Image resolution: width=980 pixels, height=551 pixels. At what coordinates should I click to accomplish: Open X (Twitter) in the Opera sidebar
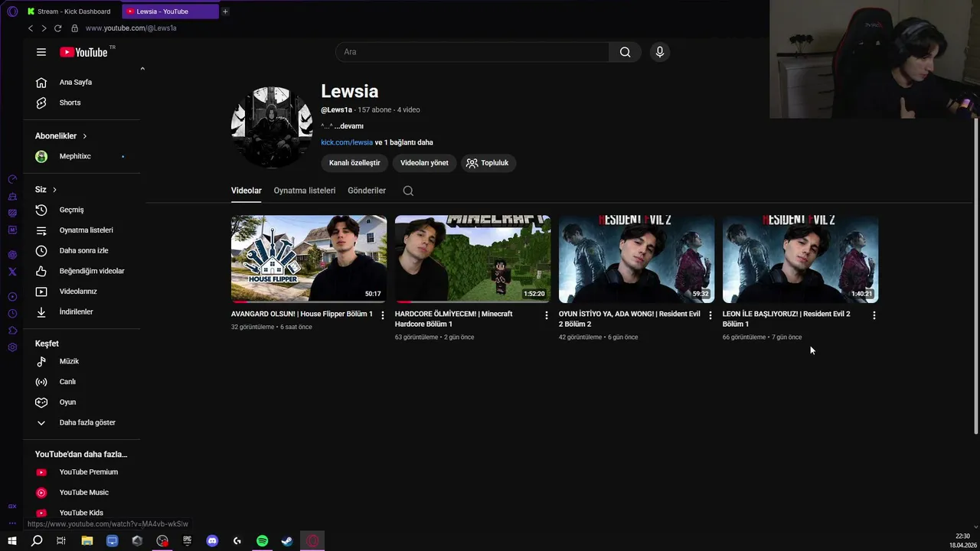click(x=12, y=272)
